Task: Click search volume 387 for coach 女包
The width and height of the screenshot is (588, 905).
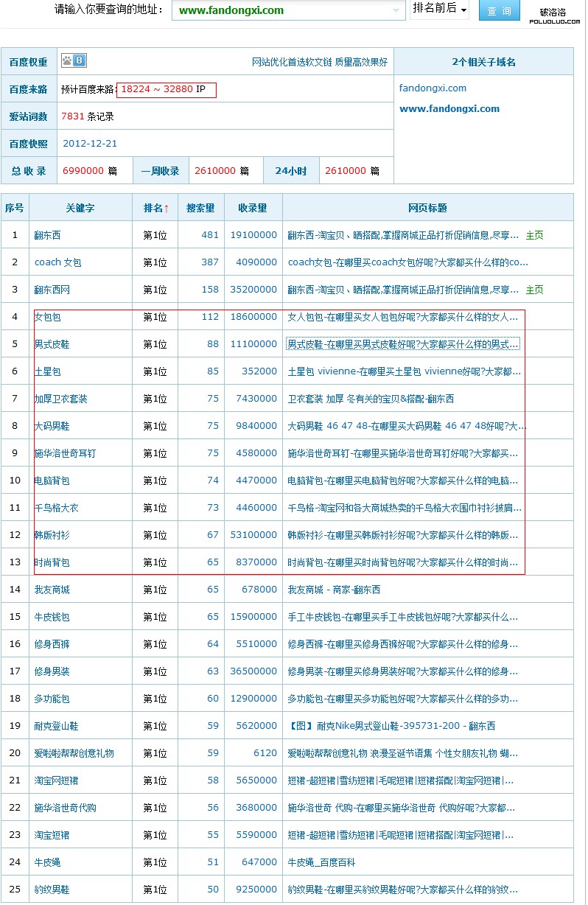Action: coord(210,262)
